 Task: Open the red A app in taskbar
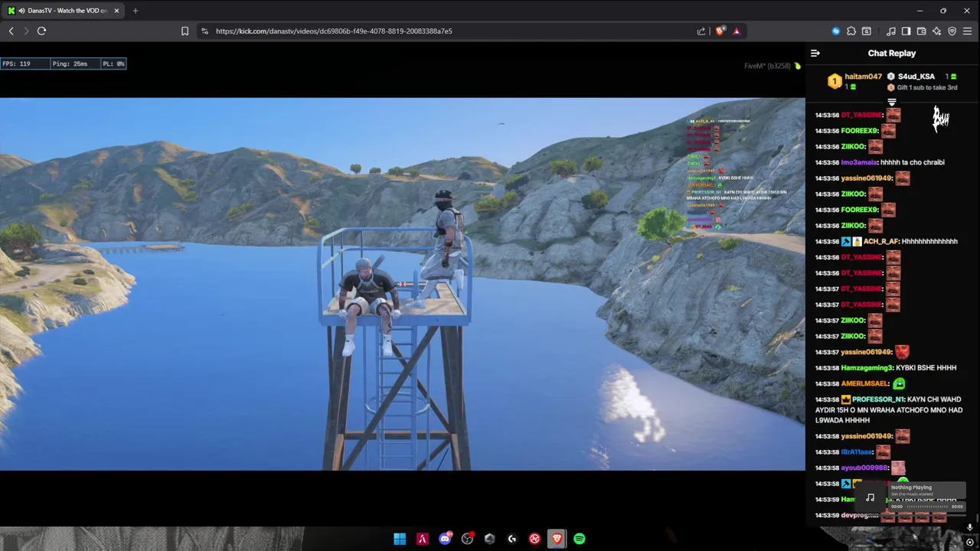(422, 539)
